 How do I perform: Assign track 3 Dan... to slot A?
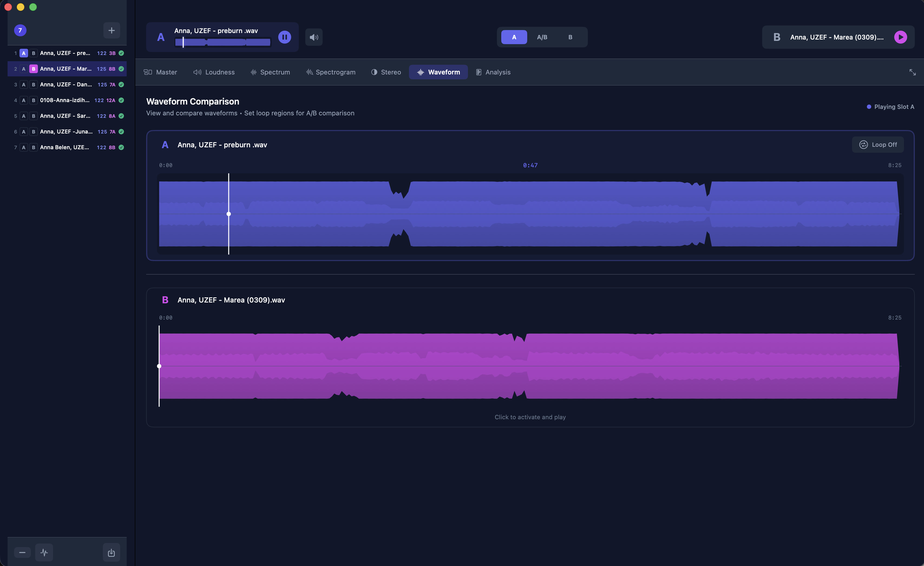click(24, 85)
